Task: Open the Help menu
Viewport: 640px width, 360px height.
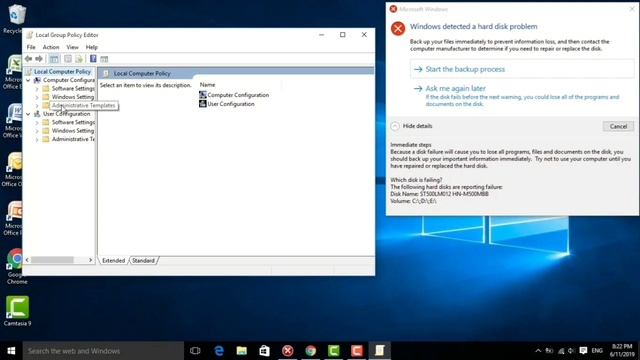Action: tap(91, 47)
